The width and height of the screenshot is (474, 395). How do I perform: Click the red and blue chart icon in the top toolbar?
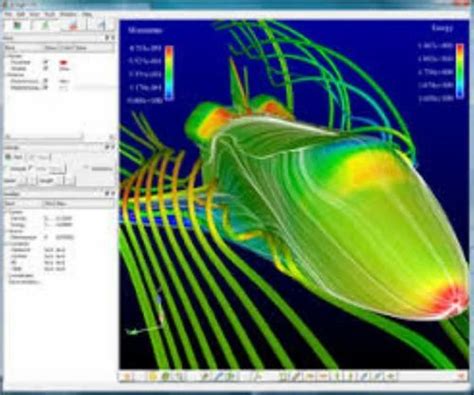[74, 25]
